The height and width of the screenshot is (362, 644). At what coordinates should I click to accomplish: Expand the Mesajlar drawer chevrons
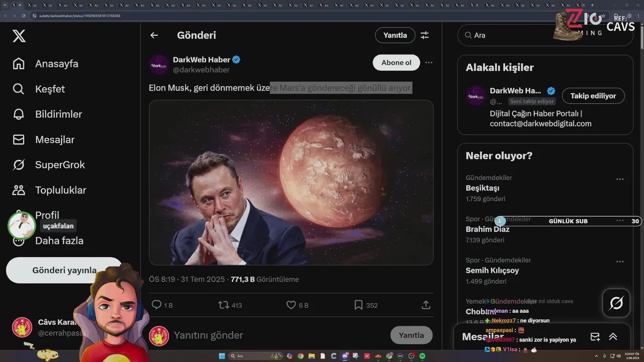[613, 337]
